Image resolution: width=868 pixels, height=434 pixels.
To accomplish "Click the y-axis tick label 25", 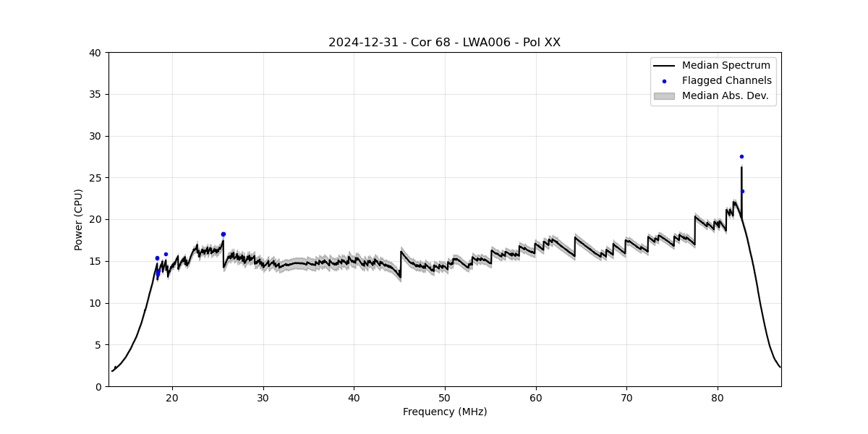I will (x=95, y=178).
